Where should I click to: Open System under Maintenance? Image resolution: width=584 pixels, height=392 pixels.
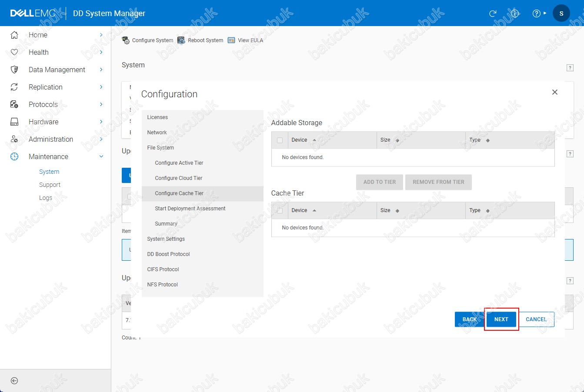[49, 172]
